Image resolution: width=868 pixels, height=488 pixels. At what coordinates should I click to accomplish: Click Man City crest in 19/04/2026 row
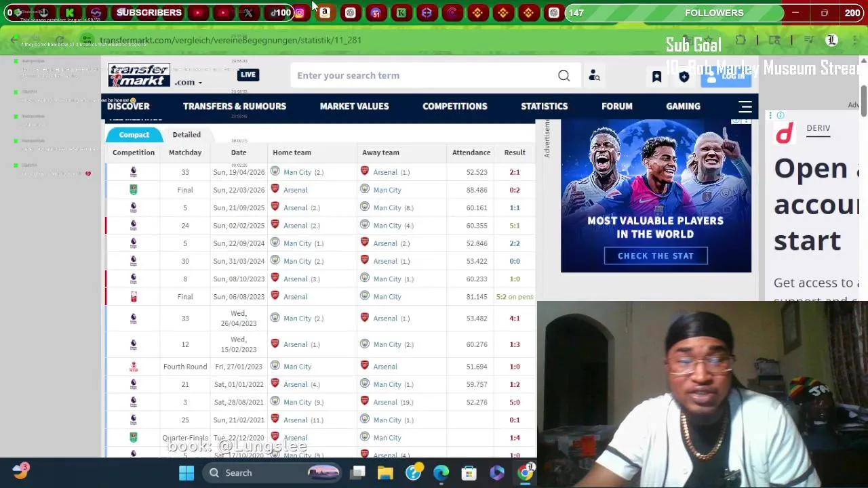(275, 171)
